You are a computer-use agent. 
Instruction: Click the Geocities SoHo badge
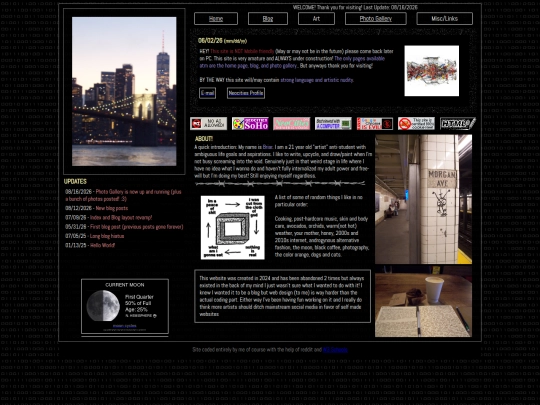click(250, 124)
